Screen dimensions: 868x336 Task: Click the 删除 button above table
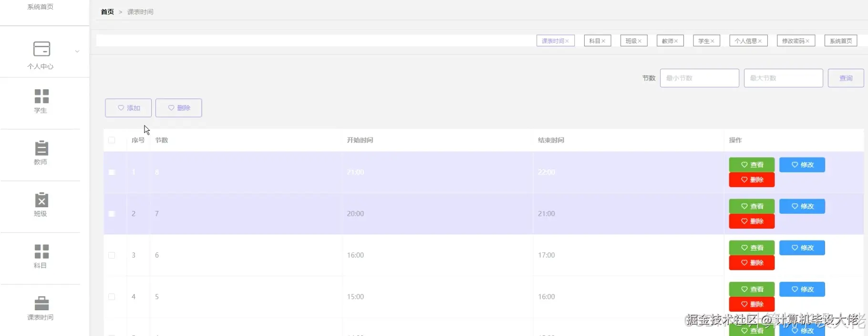coord(179,108)
